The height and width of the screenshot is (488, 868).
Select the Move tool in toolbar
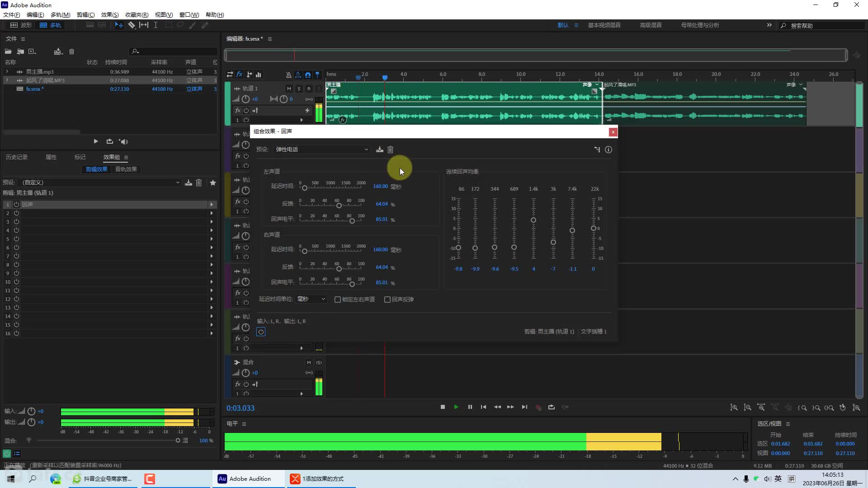point(119,25)
